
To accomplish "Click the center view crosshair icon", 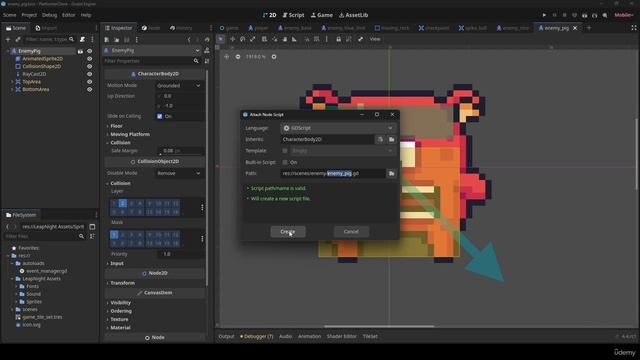I will 227,57.
